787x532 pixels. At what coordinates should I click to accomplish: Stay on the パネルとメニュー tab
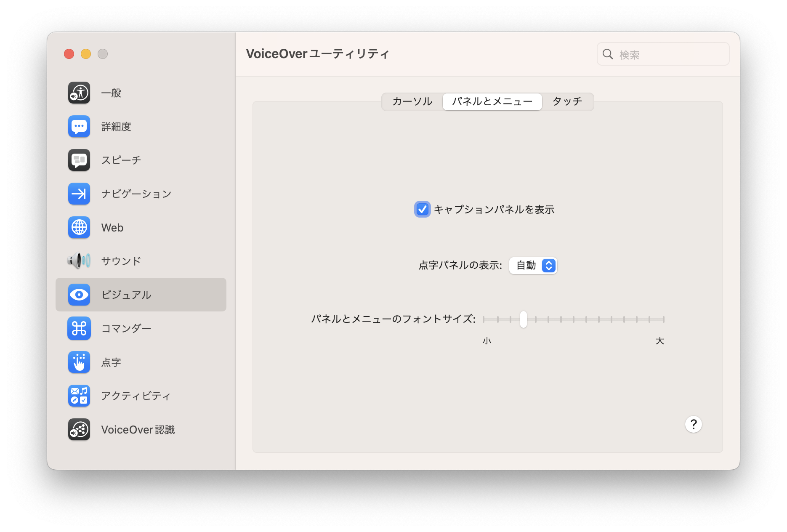(492, 101)
